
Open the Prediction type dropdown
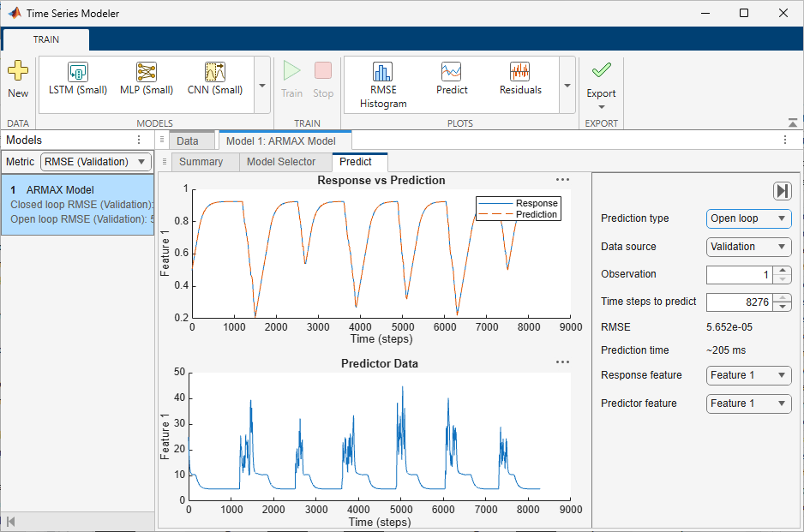(x=748, y=218)
